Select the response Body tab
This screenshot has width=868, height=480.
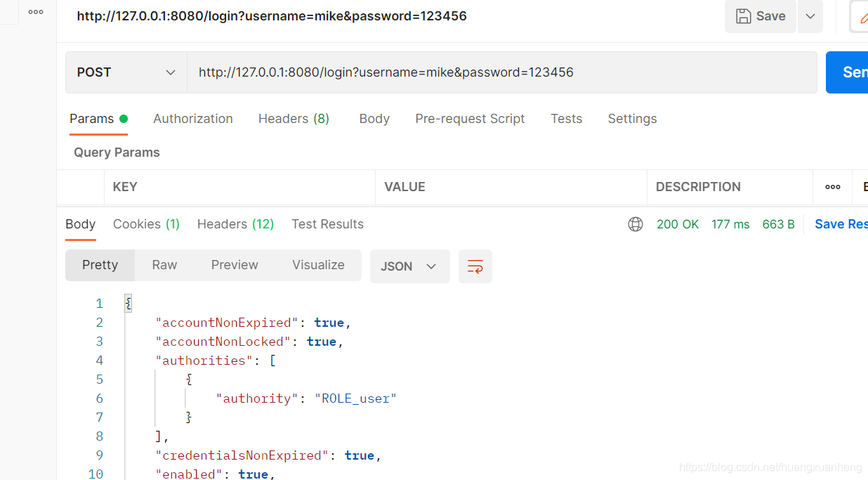pos(80,224)
